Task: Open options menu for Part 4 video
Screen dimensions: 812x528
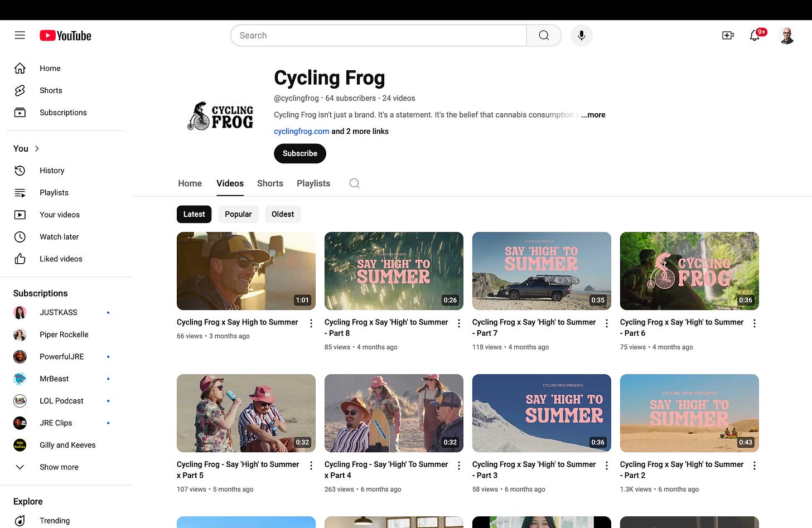Action: pyautogui.click(x=459, y=466)
